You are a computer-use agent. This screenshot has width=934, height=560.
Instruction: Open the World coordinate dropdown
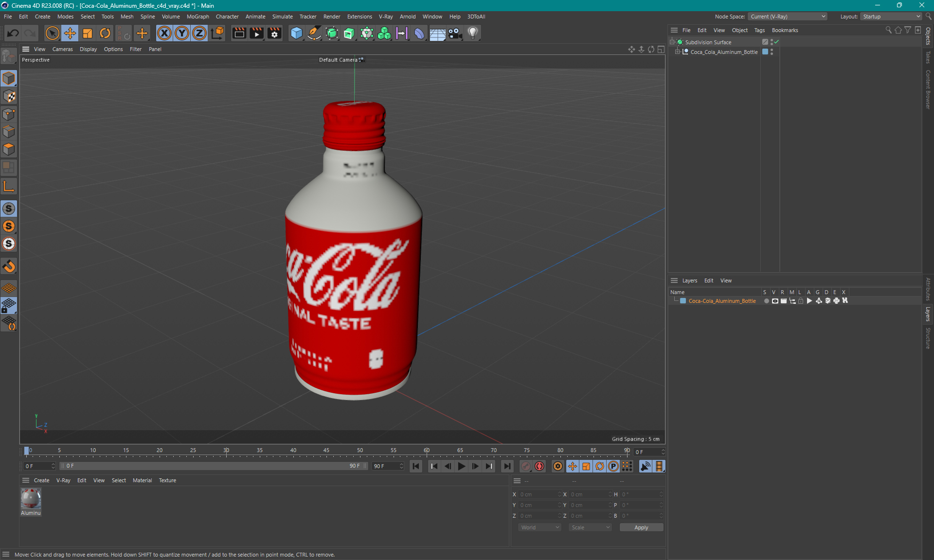(x=539, y=527)
